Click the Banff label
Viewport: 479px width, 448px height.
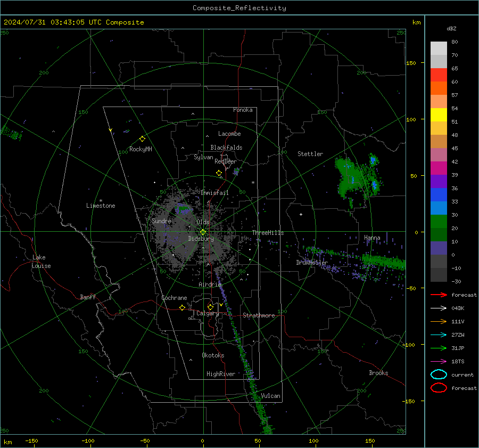pyautogui.click(x=88, y=297)
